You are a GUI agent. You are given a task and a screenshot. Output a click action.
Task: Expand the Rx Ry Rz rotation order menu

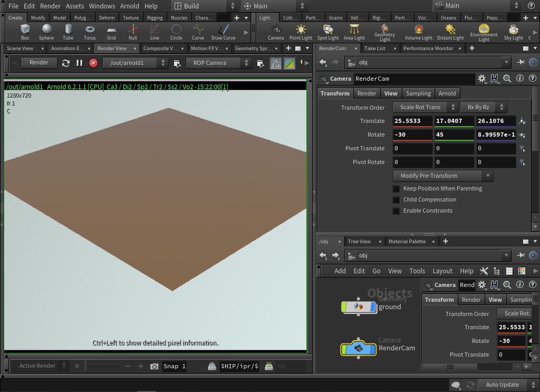tap(483, 107)
